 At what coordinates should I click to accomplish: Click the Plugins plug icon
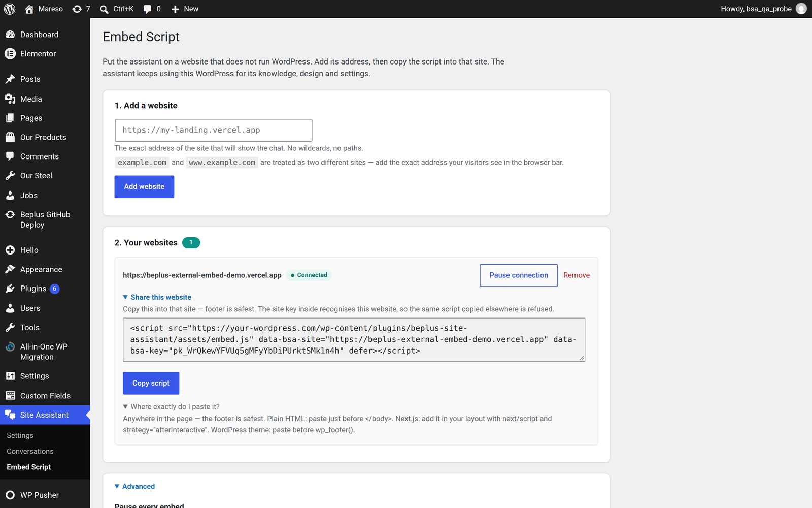point(10,289)
